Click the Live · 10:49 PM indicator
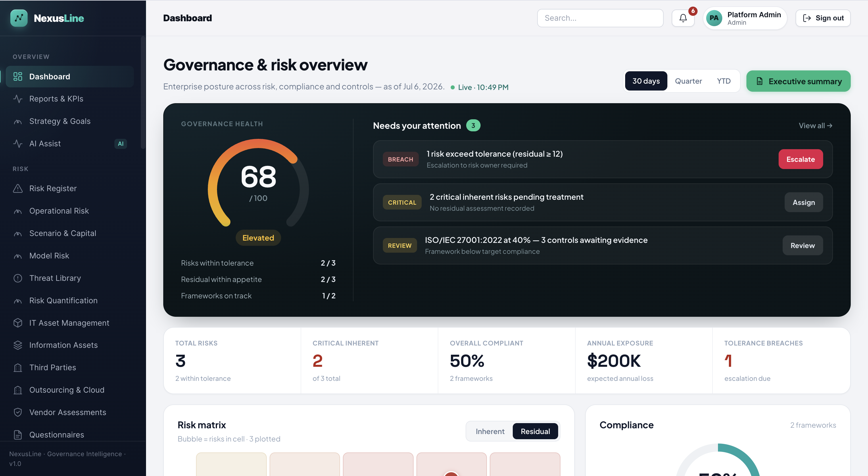Image resolution: width=868 pixels, height=476 pixels. 479,87
